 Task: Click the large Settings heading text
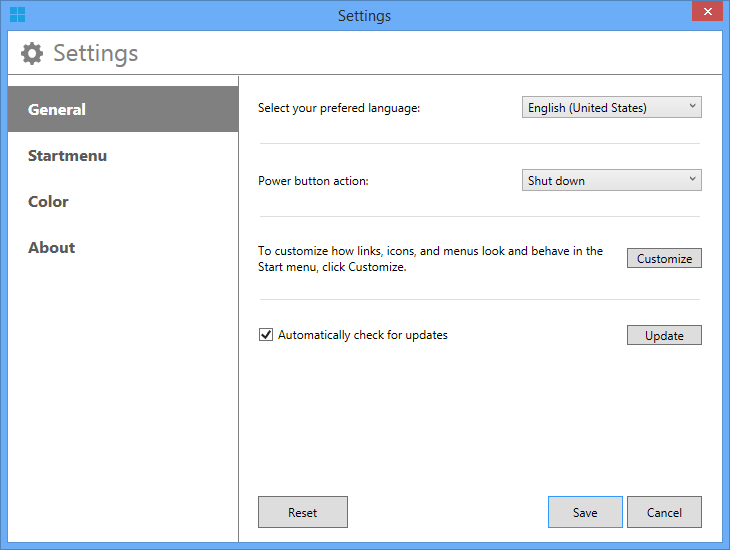pos(95,53)
